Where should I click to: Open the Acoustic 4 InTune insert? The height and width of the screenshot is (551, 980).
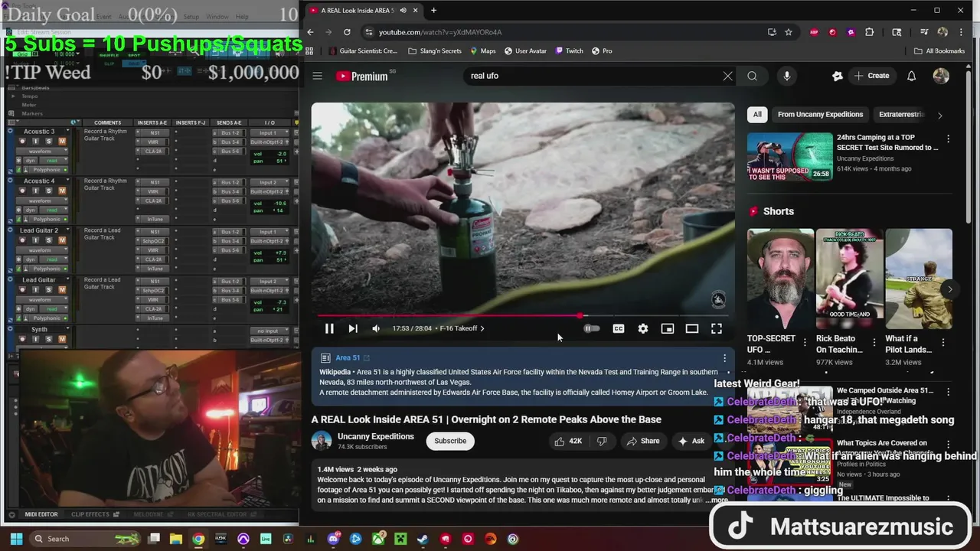click(154, 219)
